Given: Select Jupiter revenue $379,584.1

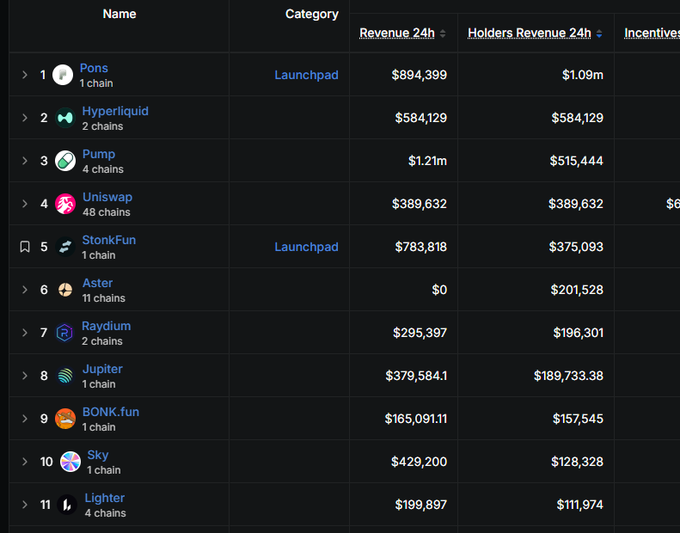Looking at the screenshot, I should [416, 376].
